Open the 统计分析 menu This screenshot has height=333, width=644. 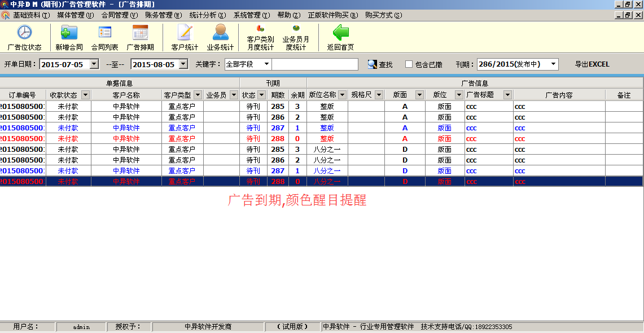click(207, 15)
